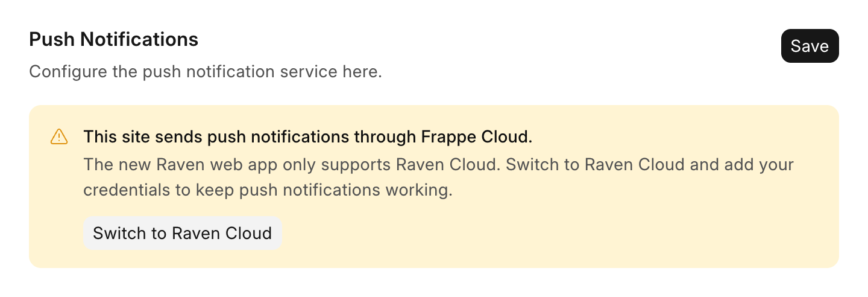Click the Save button

[x=810, y=46]
